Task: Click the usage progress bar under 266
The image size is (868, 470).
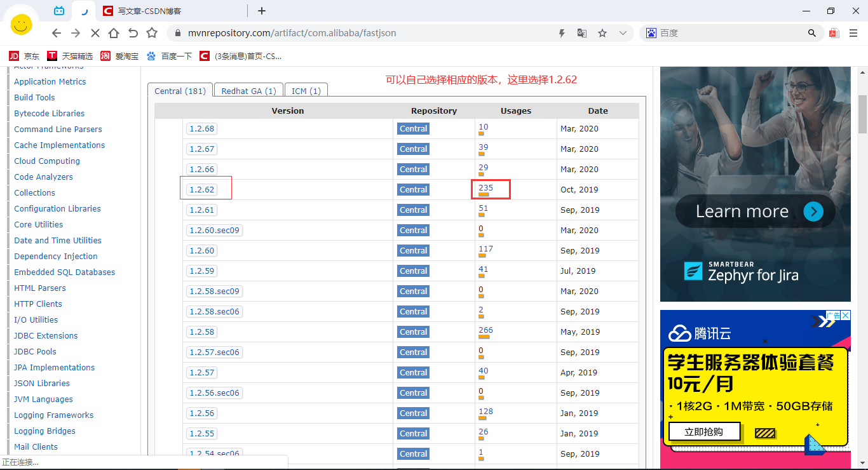Action: (484, 336)
